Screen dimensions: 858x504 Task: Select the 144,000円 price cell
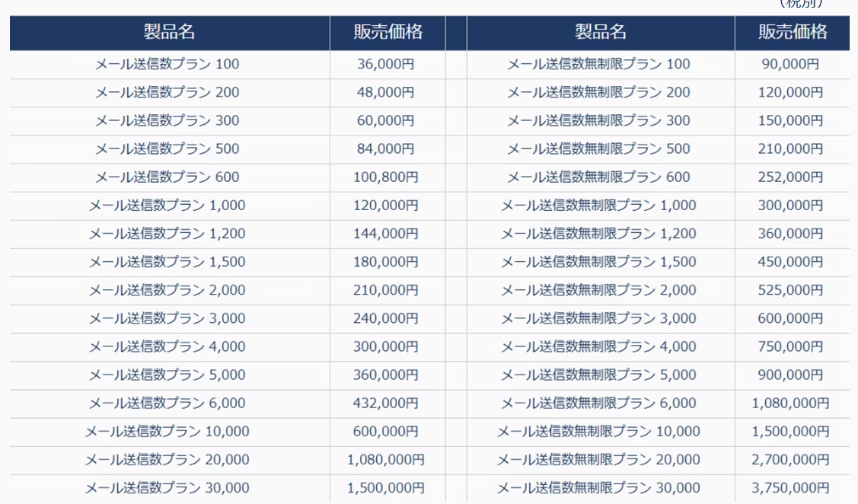tap(385, 234)
